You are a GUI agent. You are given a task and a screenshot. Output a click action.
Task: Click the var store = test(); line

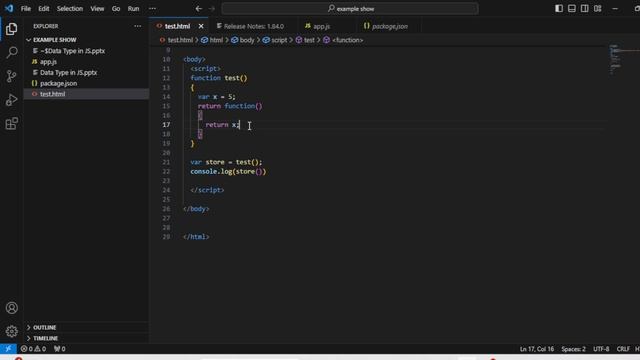pyautogui.click(x=226, y=162)
